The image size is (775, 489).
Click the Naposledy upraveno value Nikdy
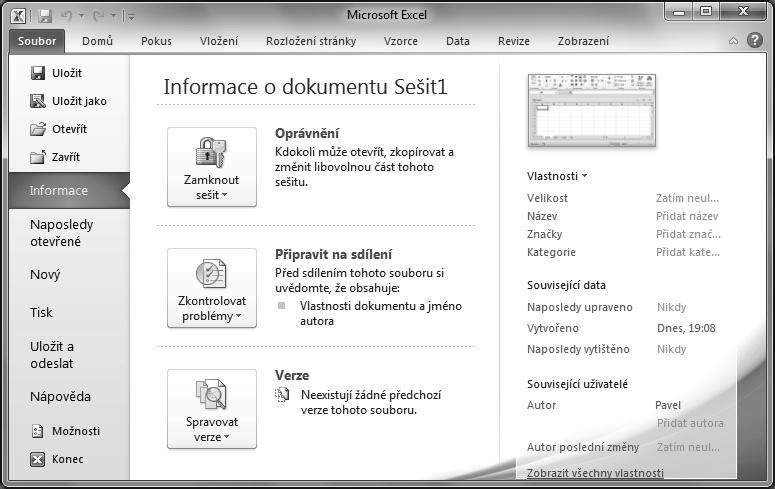[x=671, y=307]
